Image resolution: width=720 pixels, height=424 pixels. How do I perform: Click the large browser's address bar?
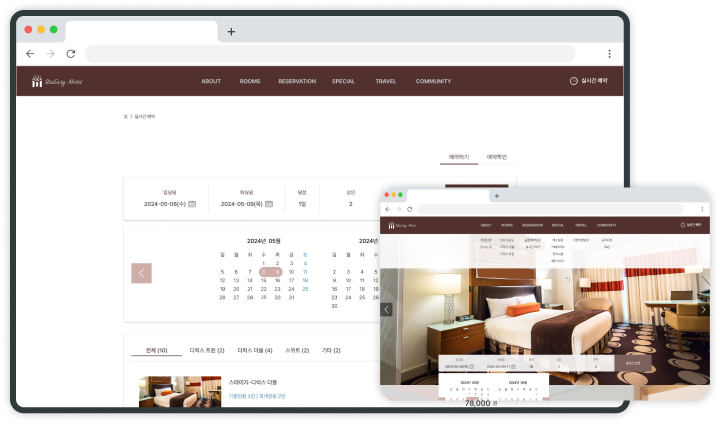pos(330,54)
